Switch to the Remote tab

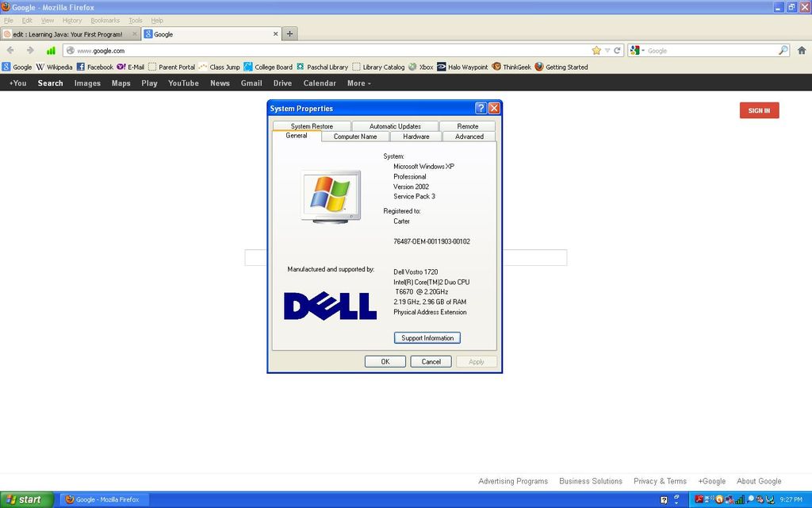[468, 126]
